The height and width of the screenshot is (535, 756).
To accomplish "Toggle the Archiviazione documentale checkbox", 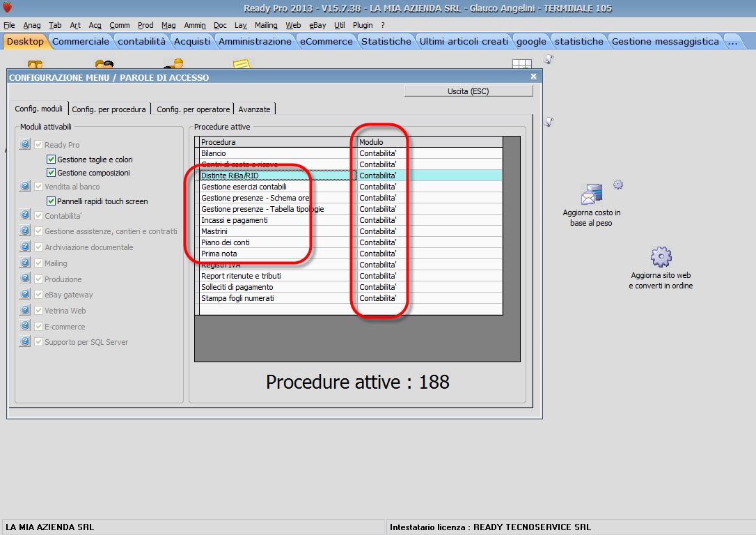I will (38, 247).
